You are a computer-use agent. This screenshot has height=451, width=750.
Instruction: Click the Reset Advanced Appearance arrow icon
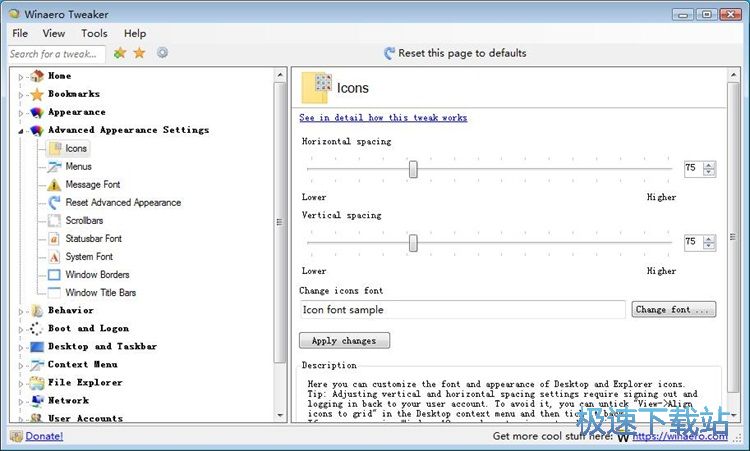point(54,202)
